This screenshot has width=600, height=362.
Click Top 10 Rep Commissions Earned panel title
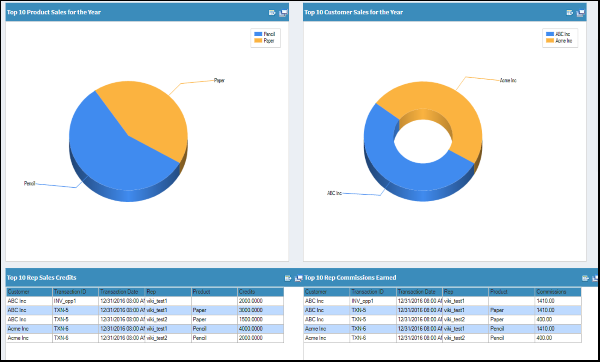[x=351, y=278]
